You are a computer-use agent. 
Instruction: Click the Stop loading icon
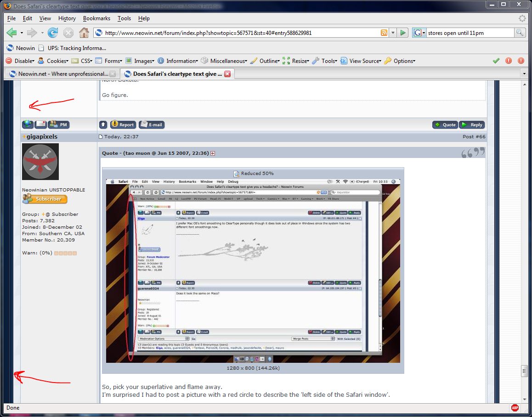pos(68,33)
